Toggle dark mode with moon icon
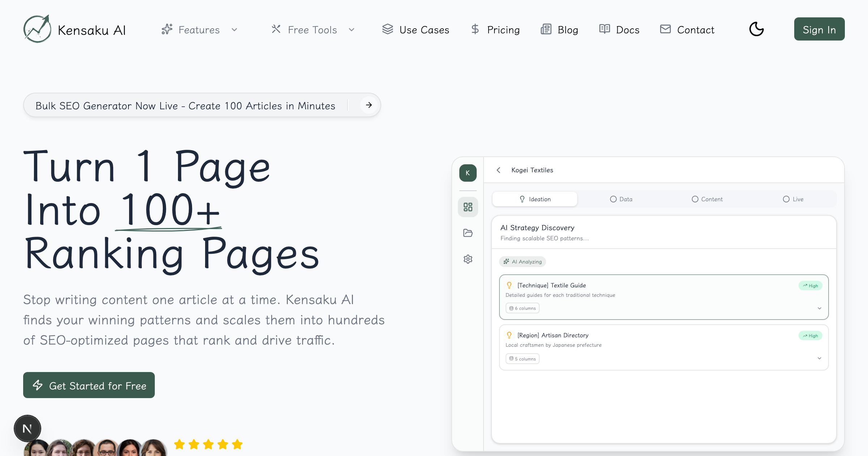Screen dimensions: 868x456 click(756, 29)
